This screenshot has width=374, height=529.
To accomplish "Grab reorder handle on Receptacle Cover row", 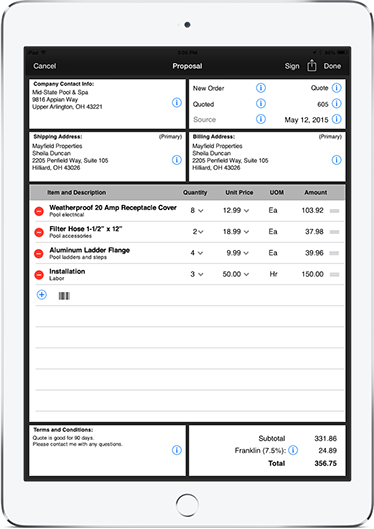I will (x=335, y=211).
